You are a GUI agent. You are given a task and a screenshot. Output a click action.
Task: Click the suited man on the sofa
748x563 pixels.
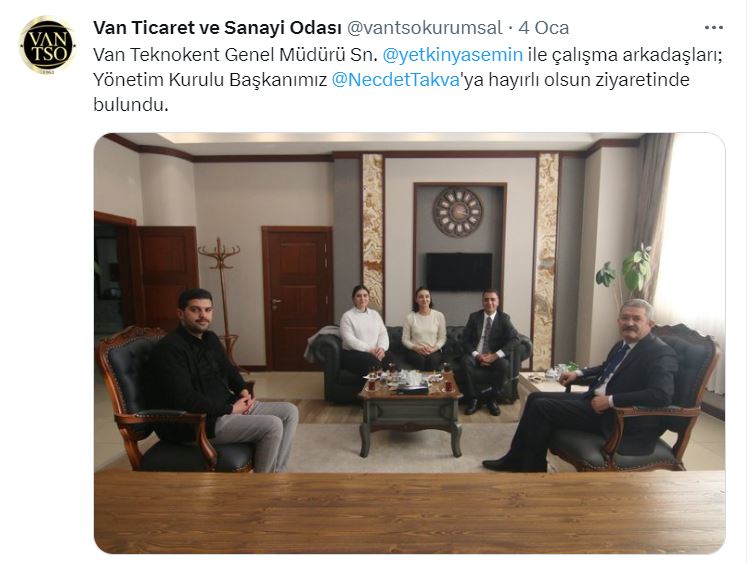pyautogui.click(x=487, y=350)
